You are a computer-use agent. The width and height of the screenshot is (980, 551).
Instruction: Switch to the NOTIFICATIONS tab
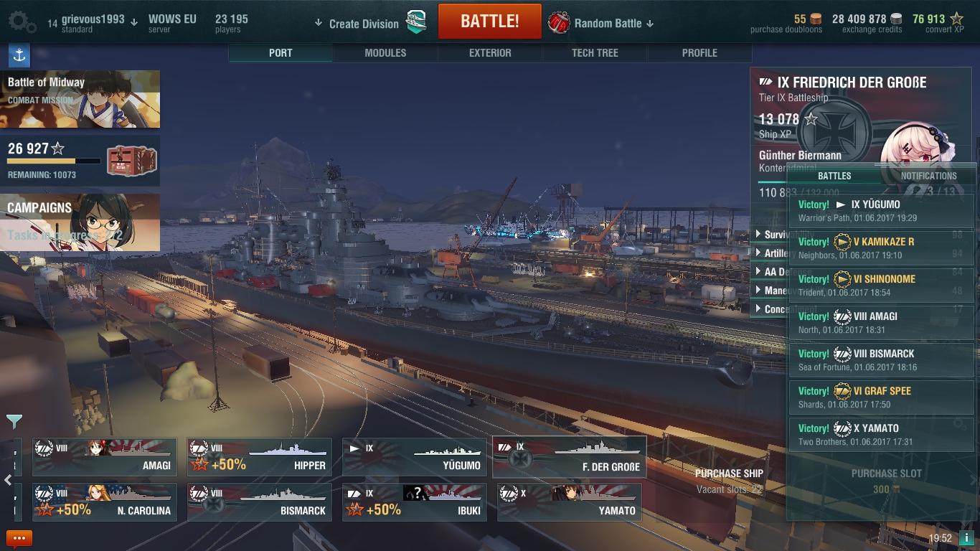(928, 176)
